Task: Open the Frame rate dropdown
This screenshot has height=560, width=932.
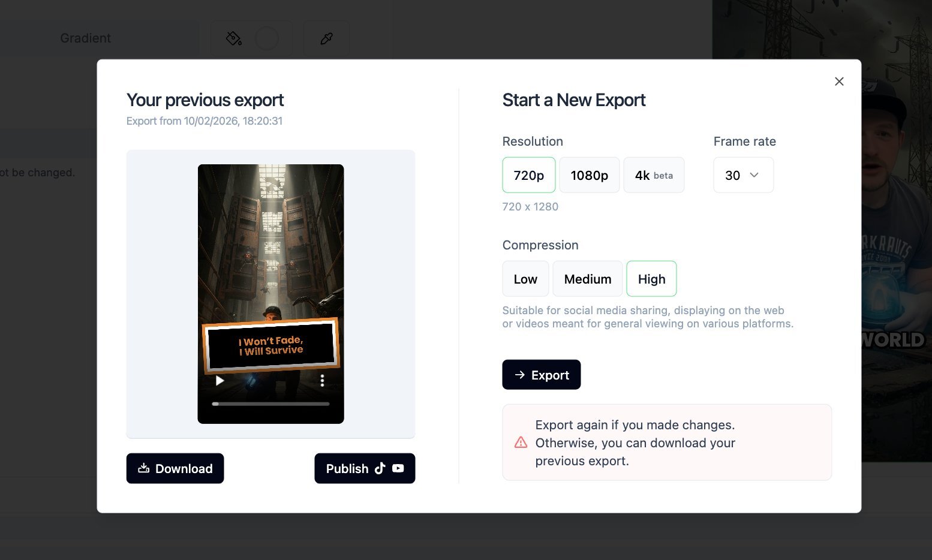Action: pos(743,175)
